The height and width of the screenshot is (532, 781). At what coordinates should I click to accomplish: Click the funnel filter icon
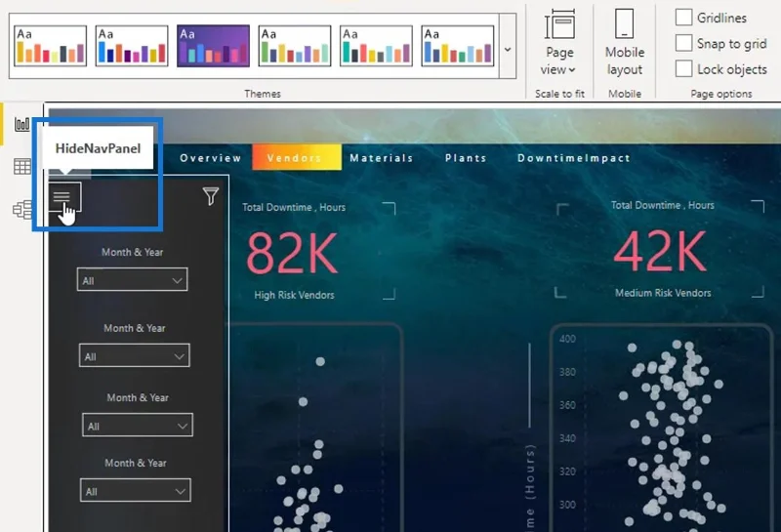tap(211, 196)
